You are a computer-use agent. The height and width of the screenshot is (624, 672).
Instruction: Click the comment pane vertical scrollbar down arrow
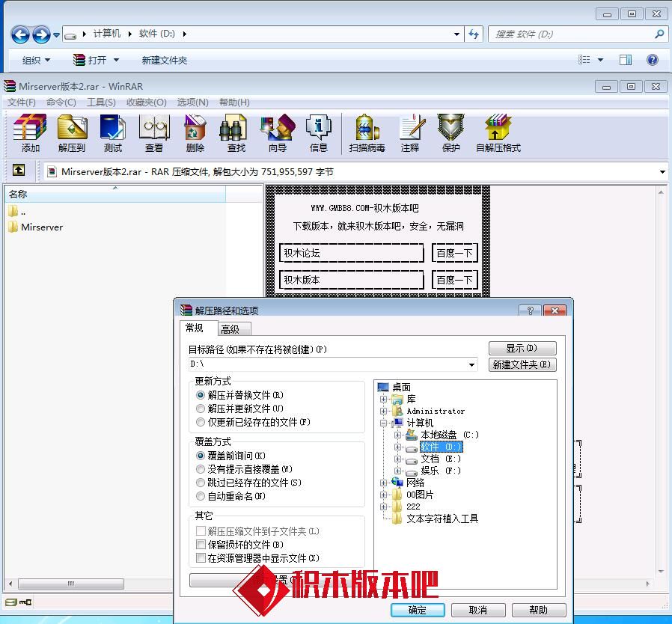pyautogui.click(x=661, y=572)
